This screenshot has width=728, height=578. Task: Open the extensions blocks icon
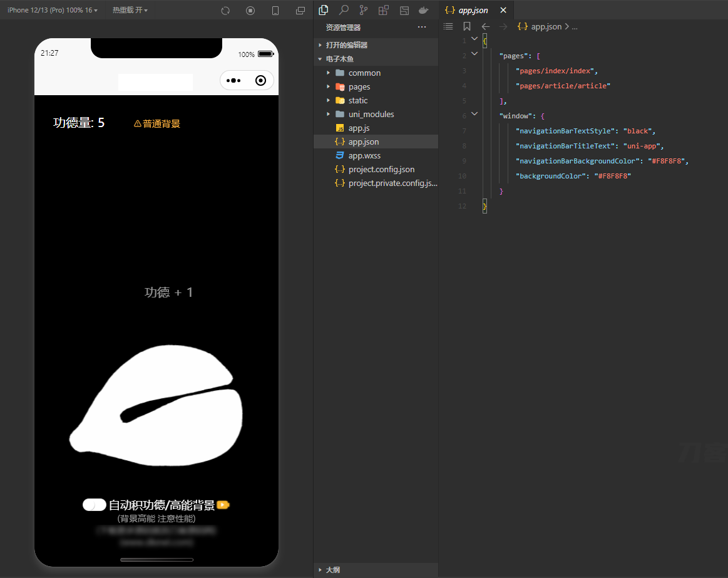[384, 10]
